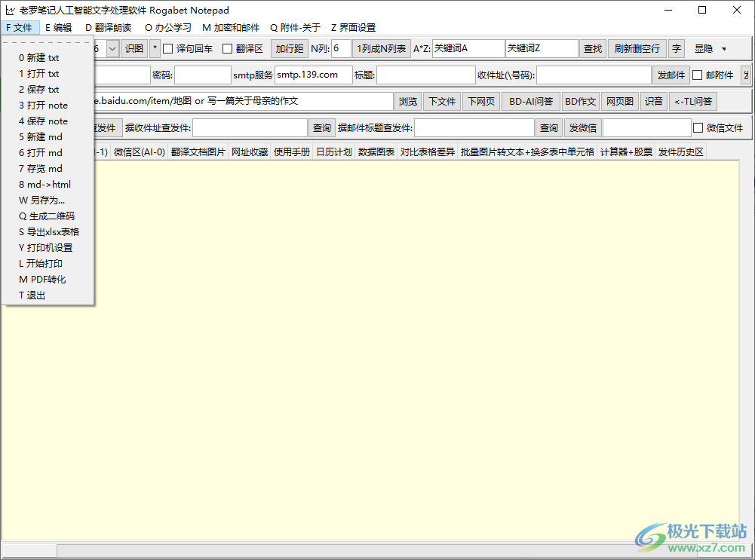Click the 字 font button on toolbar
The height and width of the screenshot is (560, 755).
point(677,47)
